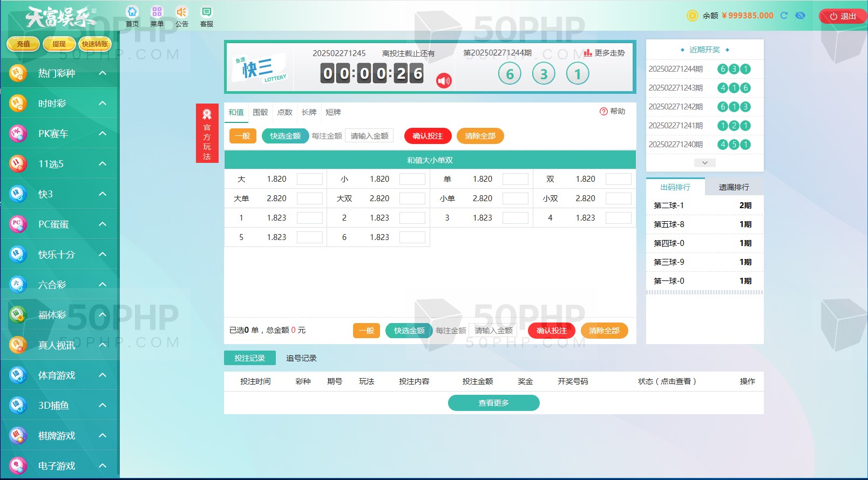This screenshot has height=480, width=868.
Task: Click the bet amount field for 大
Action: coord(310,179)
